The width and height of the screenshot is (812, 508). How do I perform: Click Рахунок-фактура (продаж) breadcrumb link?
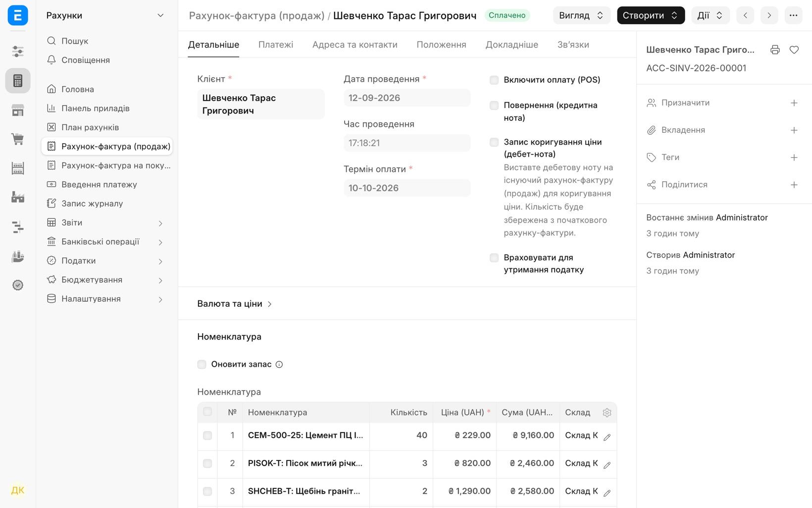click(257, 15)
